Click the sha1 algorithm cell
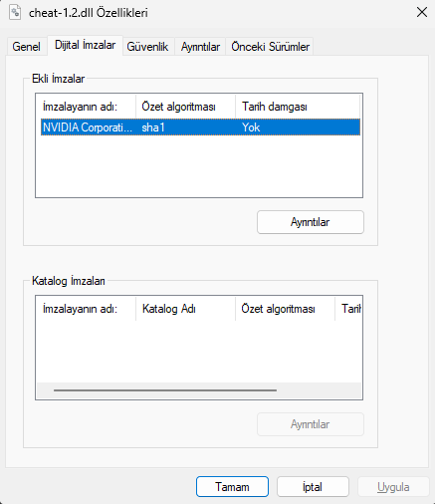Viewport: 435px width, 504px height. (x=153, y=127)
